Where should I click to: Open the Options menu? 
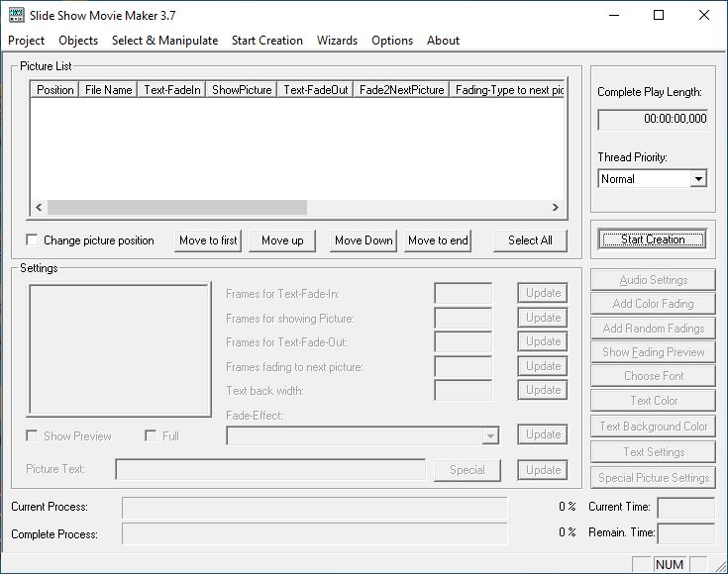(392, 41)
